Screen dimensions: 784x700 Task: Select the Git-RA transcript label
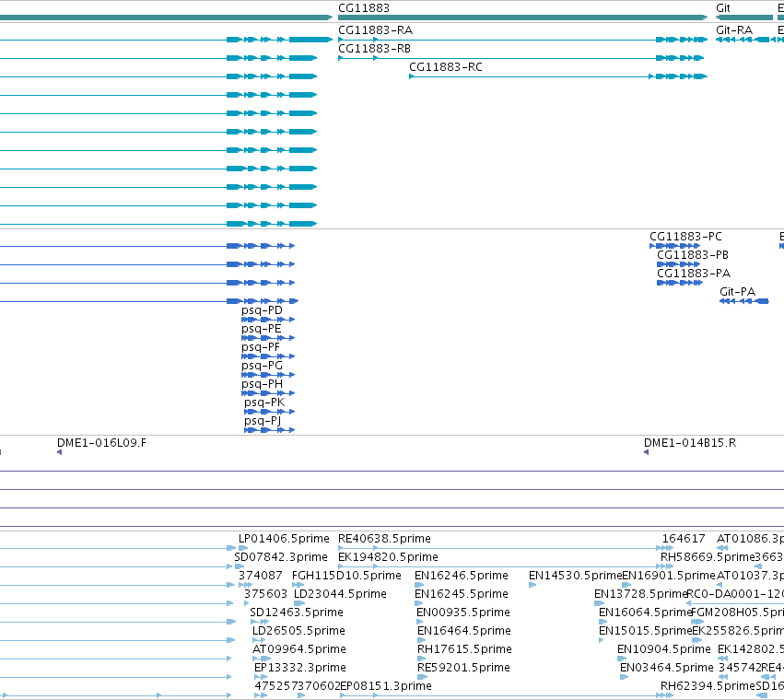734,30
